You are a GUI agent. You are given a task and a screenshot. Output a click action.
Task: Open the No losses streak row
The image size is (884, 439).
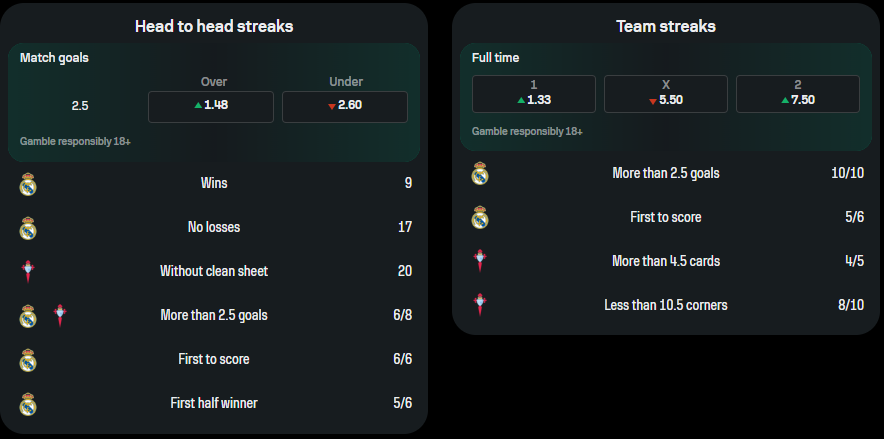click(214, 228)
